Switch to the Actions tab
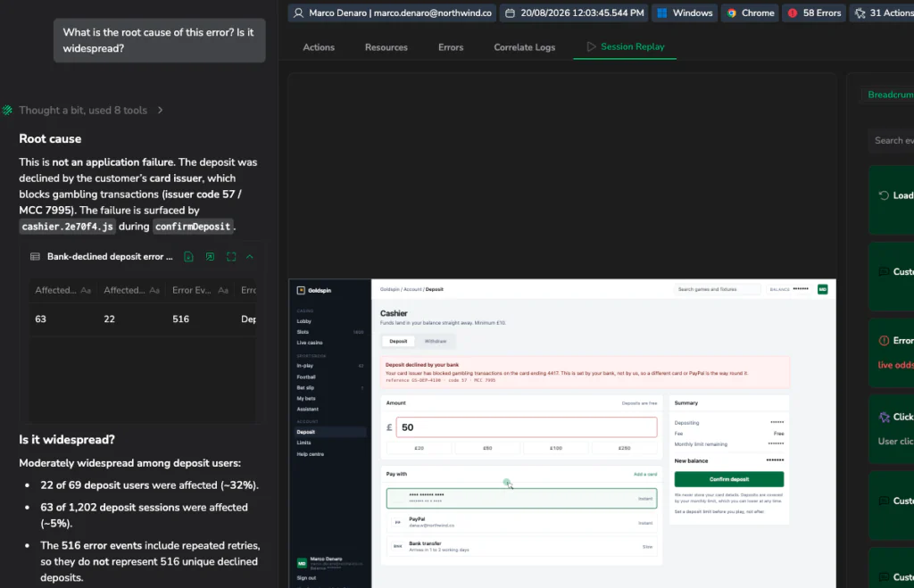914x588 pixels. tap(319, 47)
